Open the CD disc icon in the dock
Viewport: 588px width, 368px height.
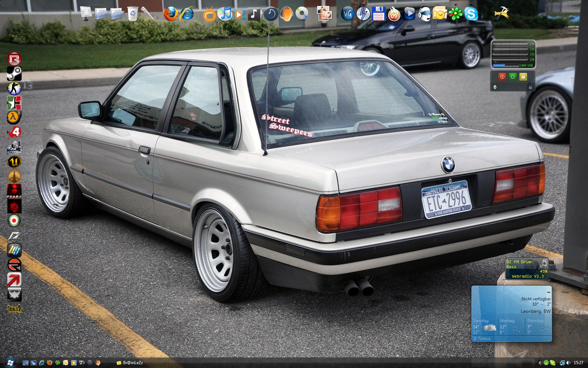(x=301, y=14)
